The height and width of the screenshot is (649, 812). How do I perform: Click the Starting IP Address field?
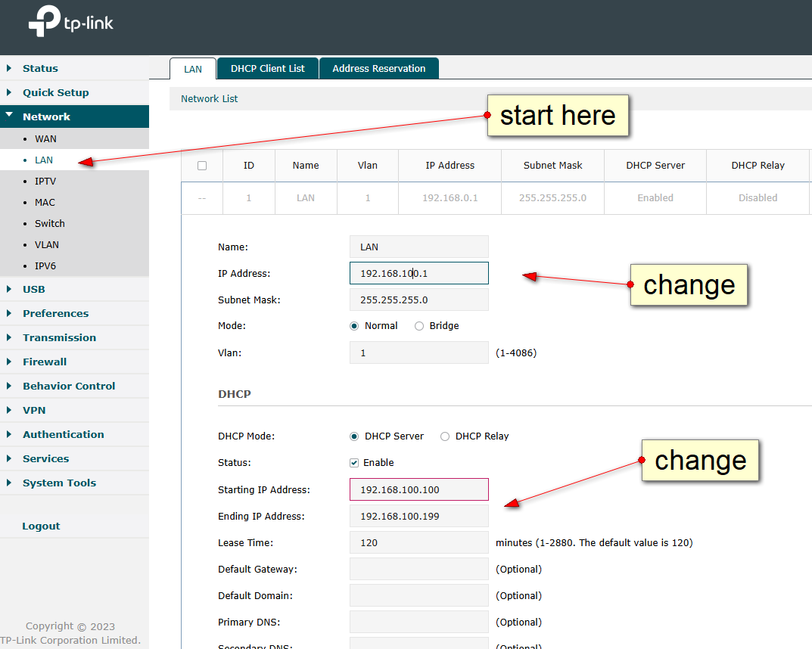pos(418,489)
